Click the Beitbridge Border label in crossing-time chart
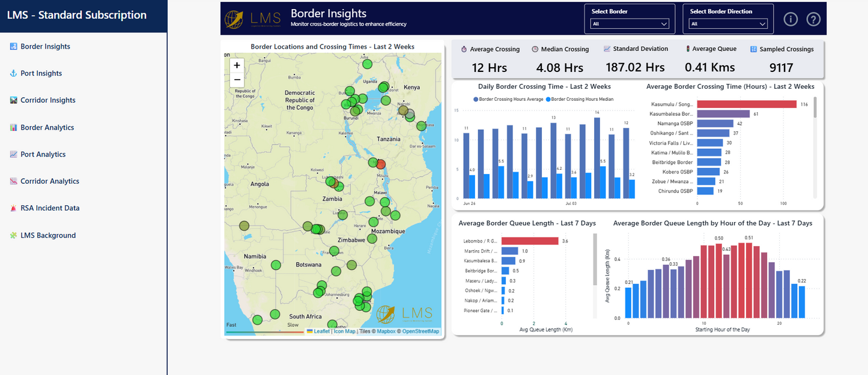This screenshot has height=375, width=868. 672,162
